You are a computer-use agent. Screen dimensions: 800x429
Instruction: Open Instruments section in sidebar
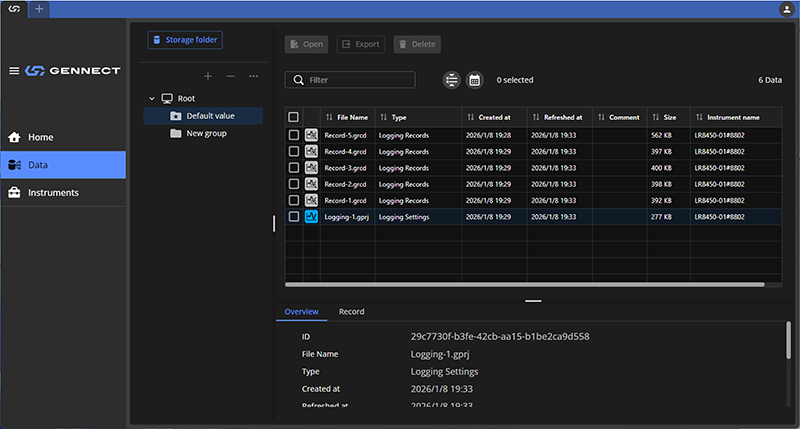[63, 192]
